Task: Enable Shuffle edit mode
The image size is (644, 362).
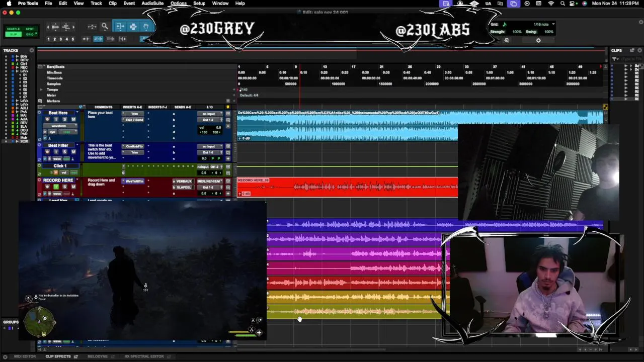Action: pos(14,29)
